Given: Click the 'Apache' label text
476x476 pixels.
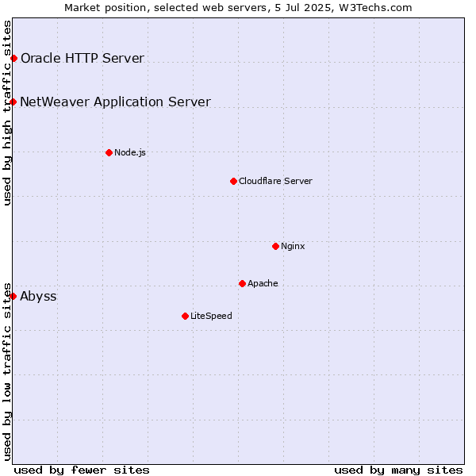Looking at the screenshot, I should tap(263, 283).
